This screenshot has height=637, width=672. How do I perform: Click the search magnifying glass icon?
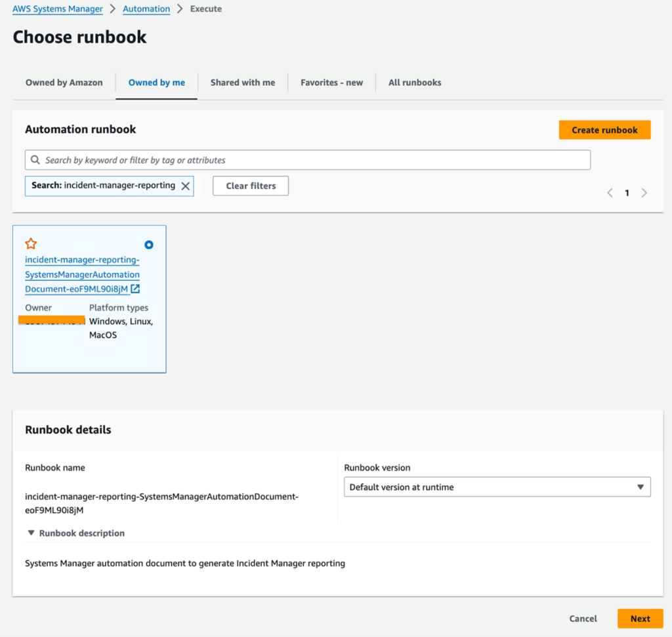[35, 159]
